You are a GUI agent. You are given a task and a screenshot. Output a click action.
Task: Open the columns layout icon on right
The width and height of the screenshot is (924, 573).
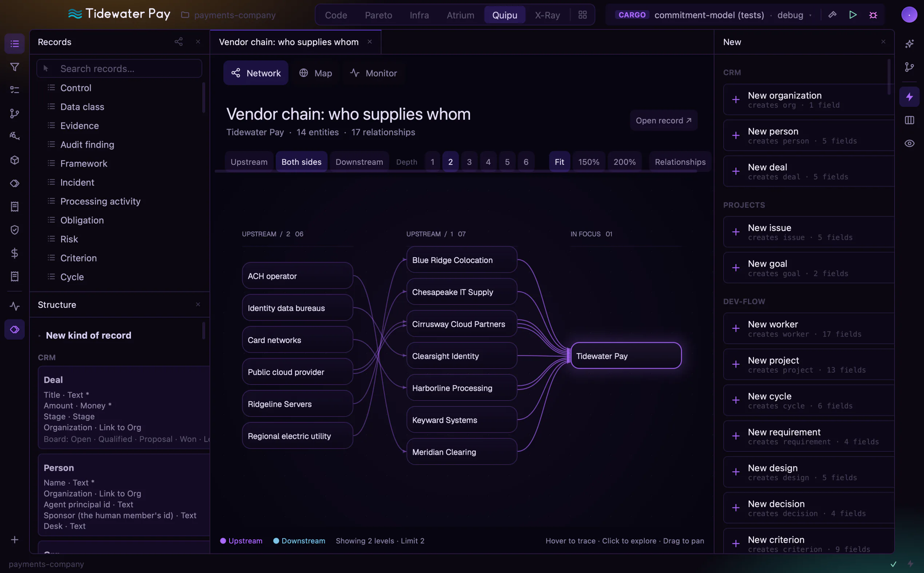(x=909, y=120)
